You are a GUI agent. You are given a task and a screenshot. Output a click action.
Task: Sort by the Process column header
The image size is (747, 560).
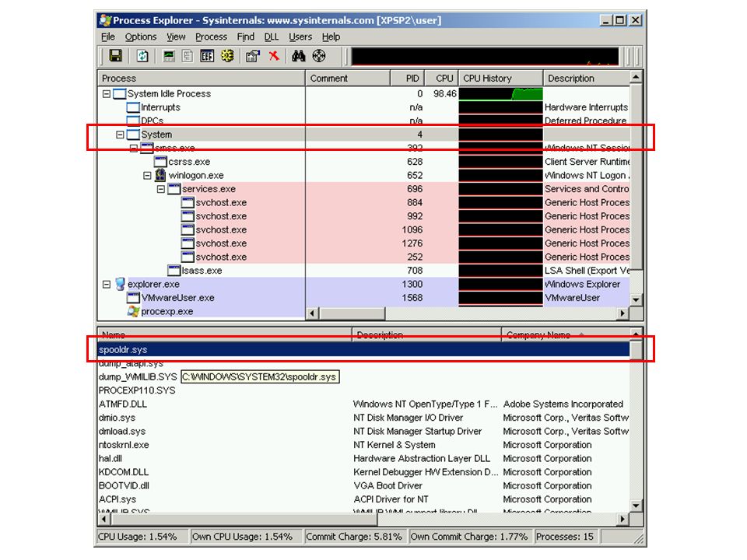[x=201, y=78]
